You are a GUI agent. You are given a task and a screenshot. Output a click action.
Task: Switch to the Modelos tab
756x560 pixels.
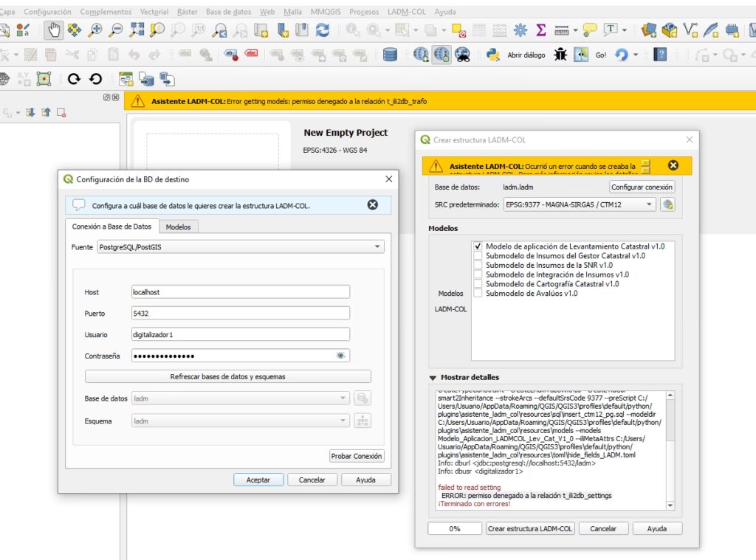(178, 227)
